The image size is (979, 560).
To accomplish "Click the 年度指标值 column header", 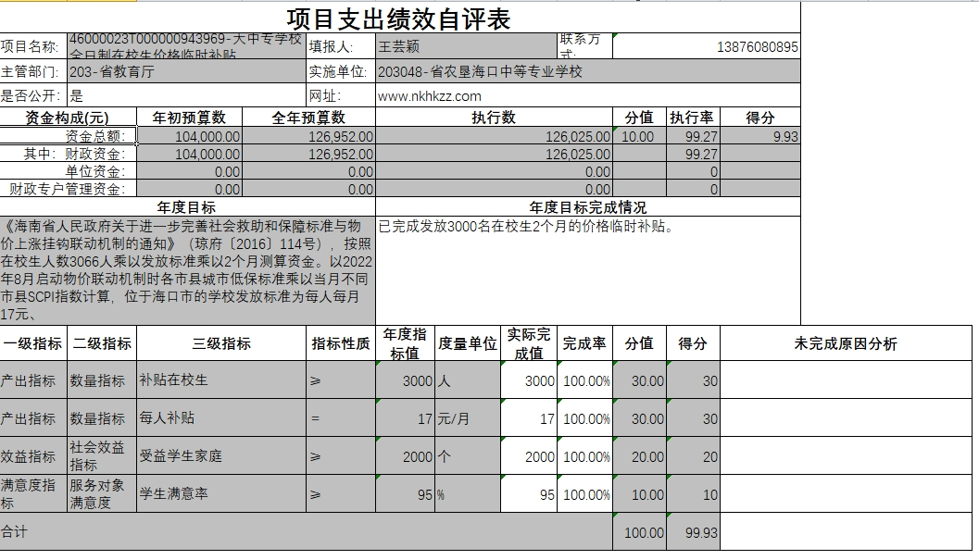I will click(x=405, y=343).
